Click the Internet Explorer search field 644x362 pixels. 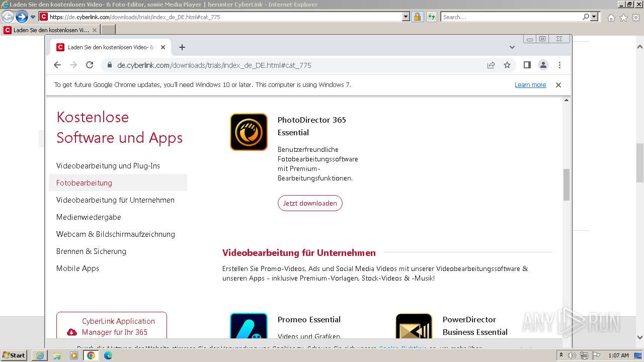(511, 17)
